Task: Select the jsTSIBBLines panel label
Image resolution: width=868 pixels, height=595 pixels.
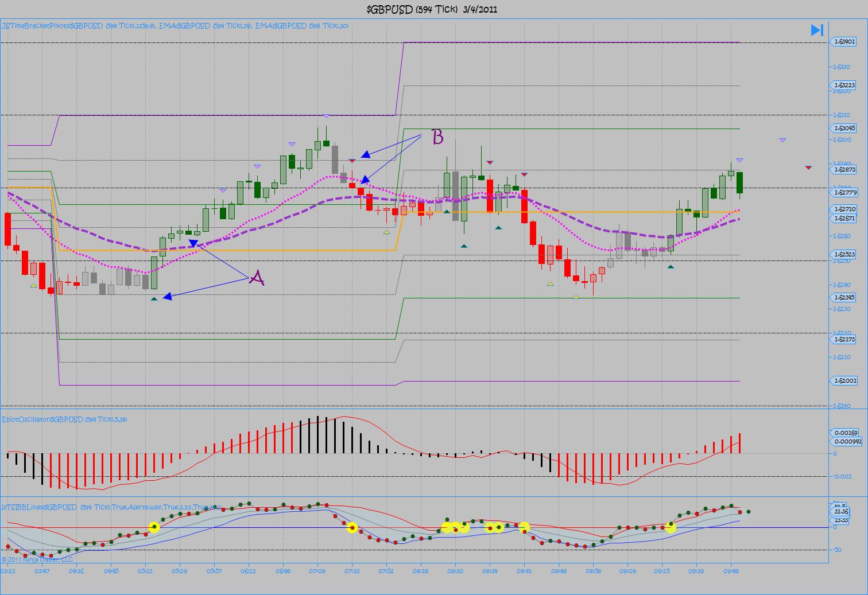Action: 111,507
